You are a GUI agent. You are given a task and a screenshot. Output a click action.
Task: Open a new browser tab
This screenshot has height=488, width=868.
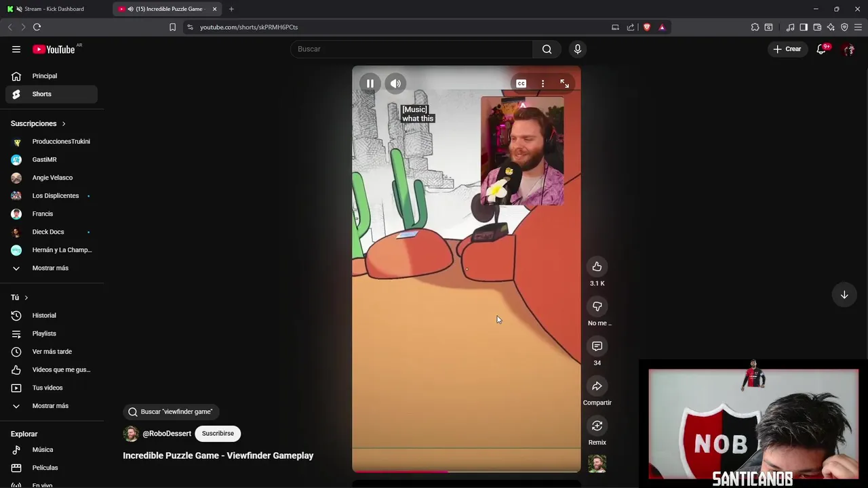231,9
